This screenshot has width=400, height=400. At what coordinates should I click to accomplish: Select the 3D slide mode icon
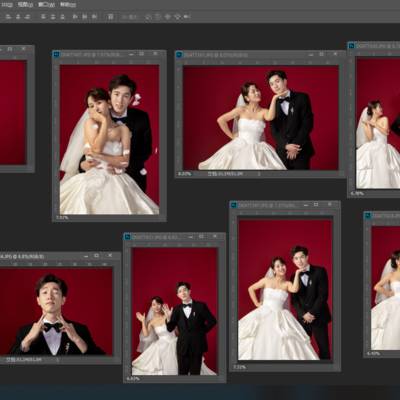pyautogui.click(x=178, y=17)
